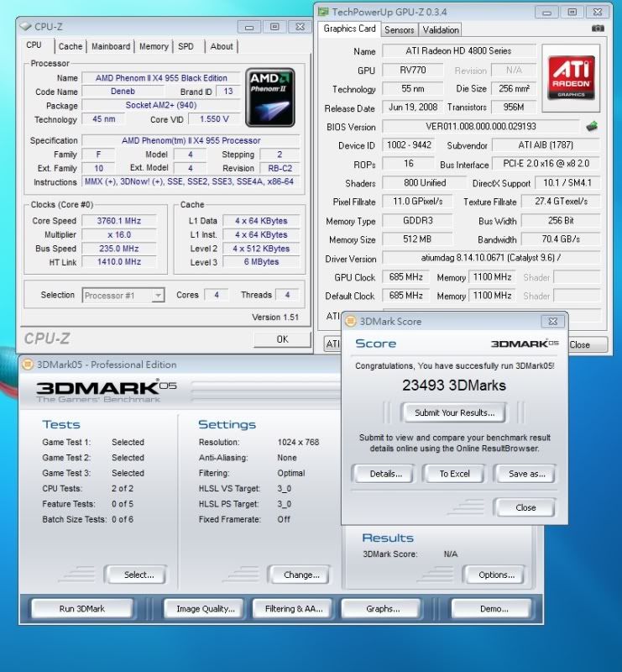The height and width of the screenshot is (672, 622).
Task: Open Filtering & AA settings
Action: click(x=294, y=608)
